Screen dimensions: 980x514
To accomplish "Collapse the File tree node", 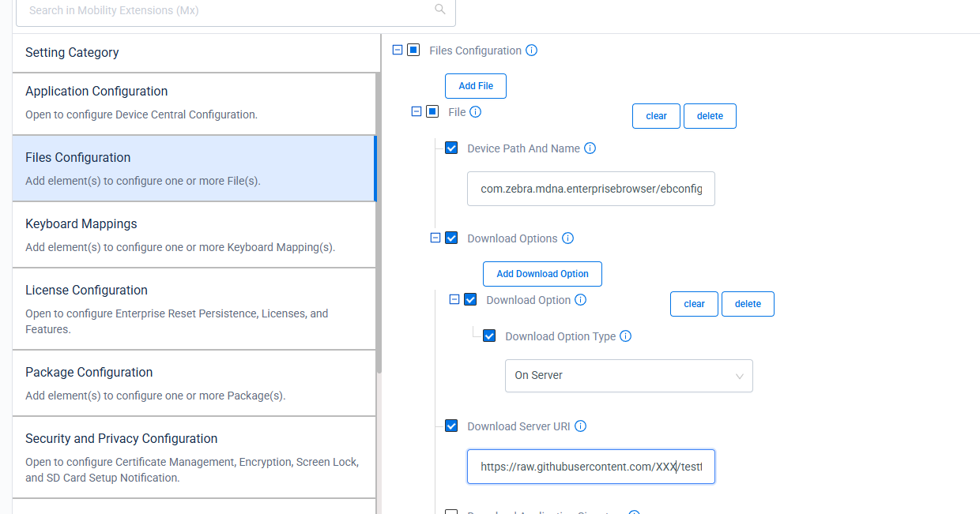I will pos(416,111).
